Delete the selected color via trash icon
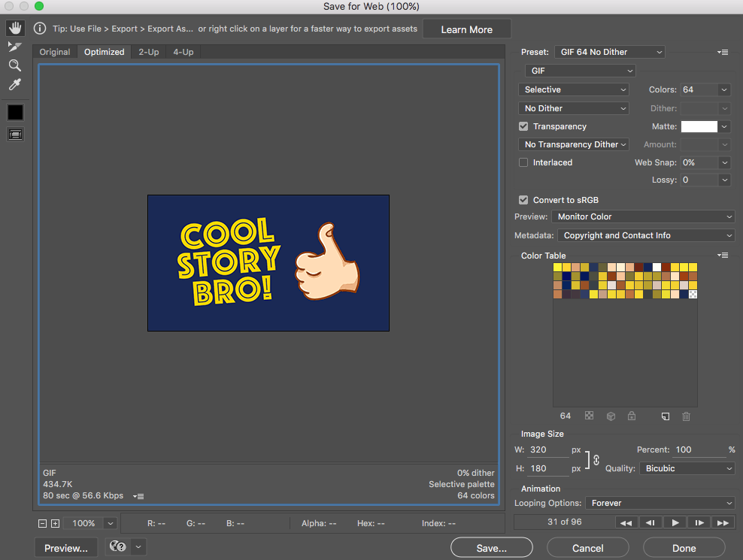 (686, 416)
